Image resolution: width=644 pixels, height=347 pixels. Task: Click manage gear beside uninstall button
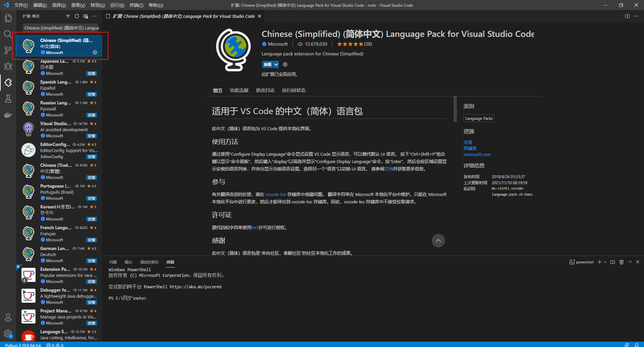[x=285, y=64]
